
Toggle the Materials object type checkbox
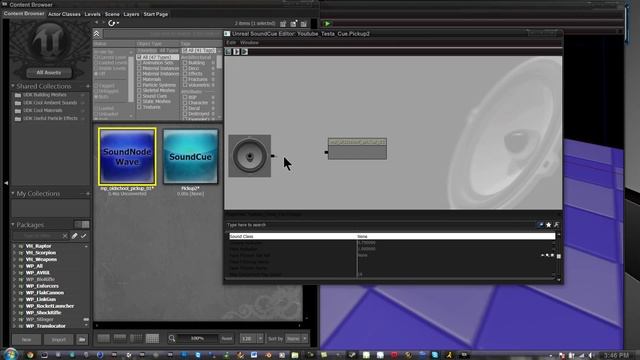pyautogui.click(x=139, y=80)
